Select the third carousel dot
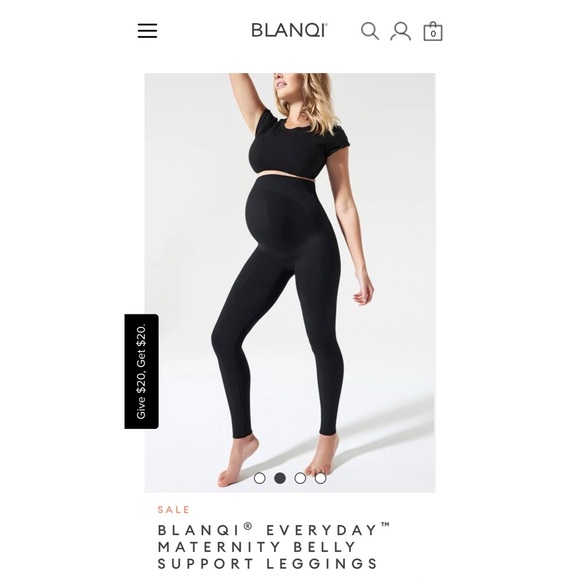Image resolution: width=580 pixels, height=580 pixels. coord(300,478)
